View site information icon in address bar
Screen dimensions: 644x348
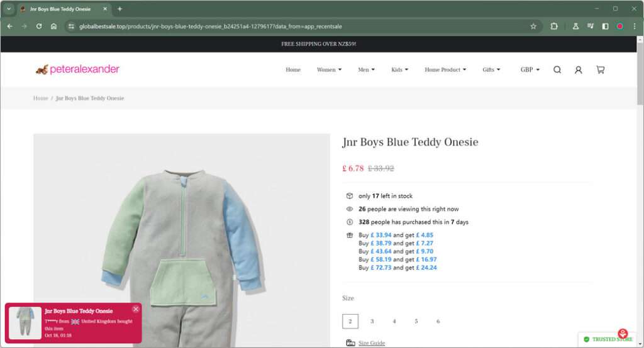point(71,26)
